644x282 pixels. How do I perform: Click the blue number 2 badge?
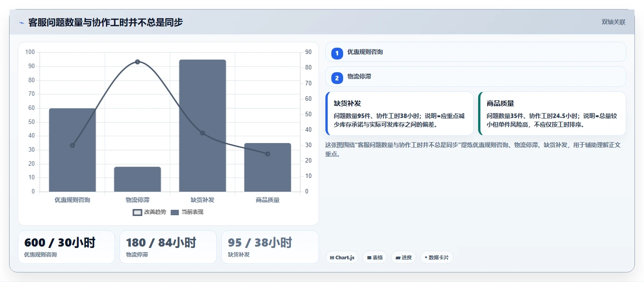337,78
